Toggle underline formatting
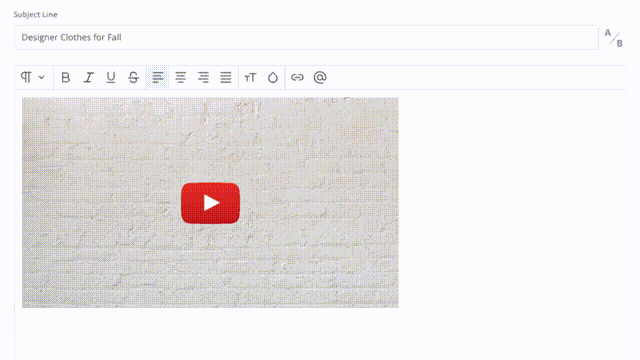 111,77
